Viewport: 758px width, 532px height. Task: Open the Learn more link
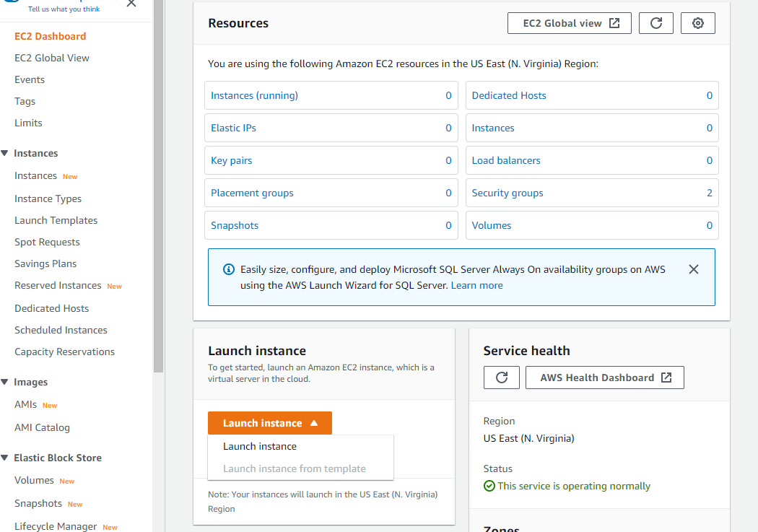point(476,285)
